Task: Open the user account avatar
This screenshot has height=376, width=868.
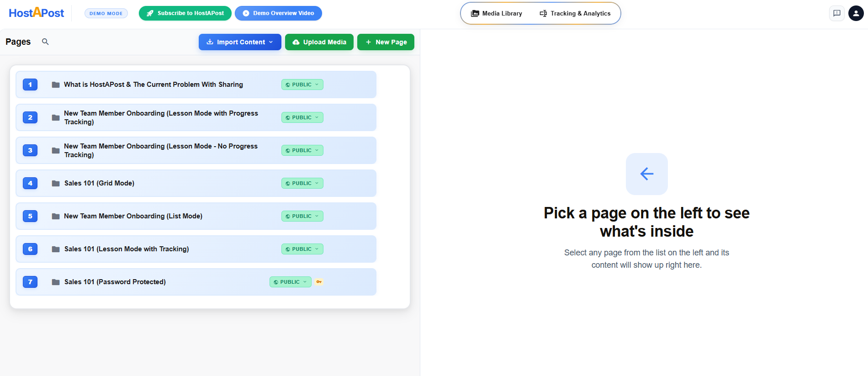Action: click(856, 13)
